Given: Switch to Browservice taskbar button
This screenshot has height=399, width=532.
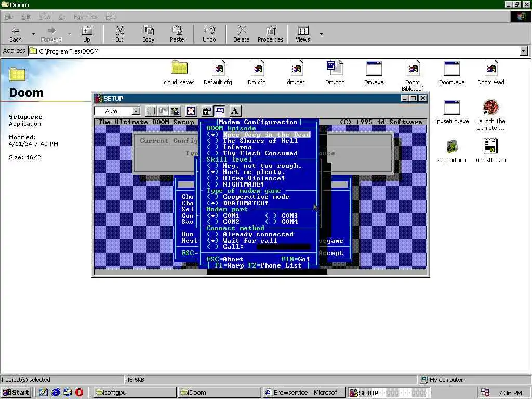Looking at the screenshot, I should point(304,393).
